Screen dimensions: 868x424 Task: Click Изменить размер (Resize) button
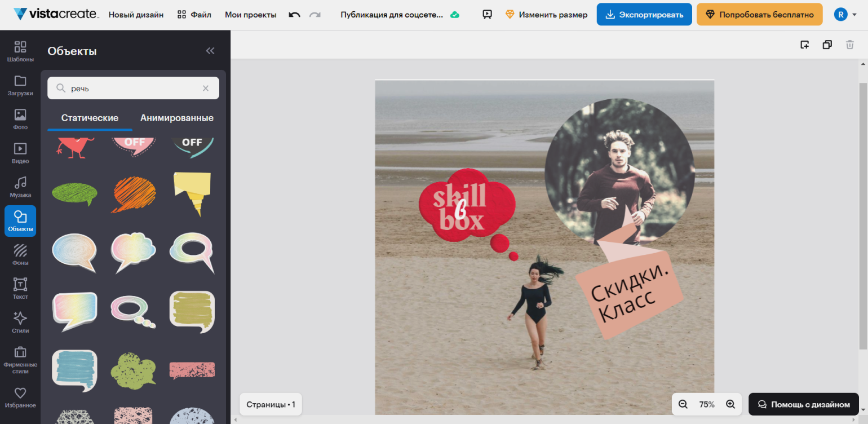tap(546, 15)
